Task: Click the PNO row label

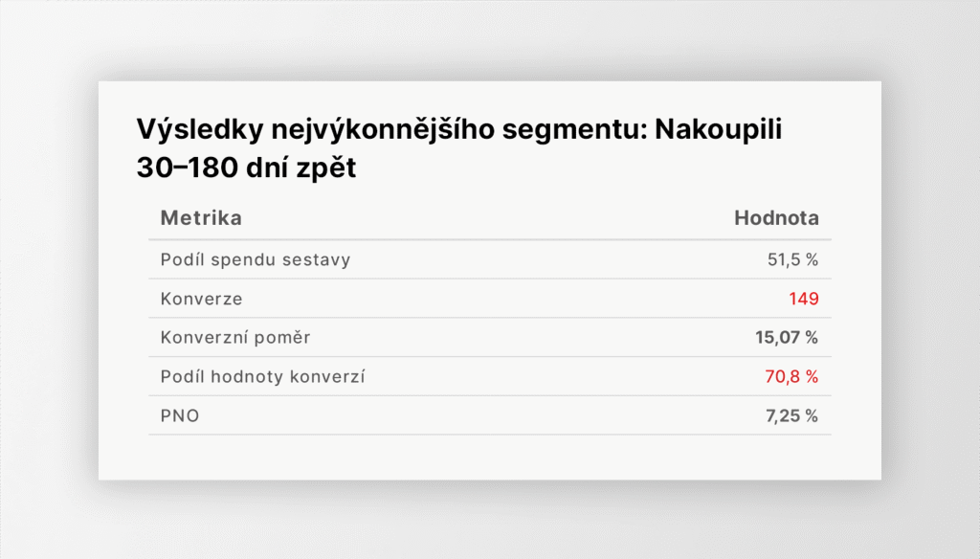Action: tap(180, 415)
